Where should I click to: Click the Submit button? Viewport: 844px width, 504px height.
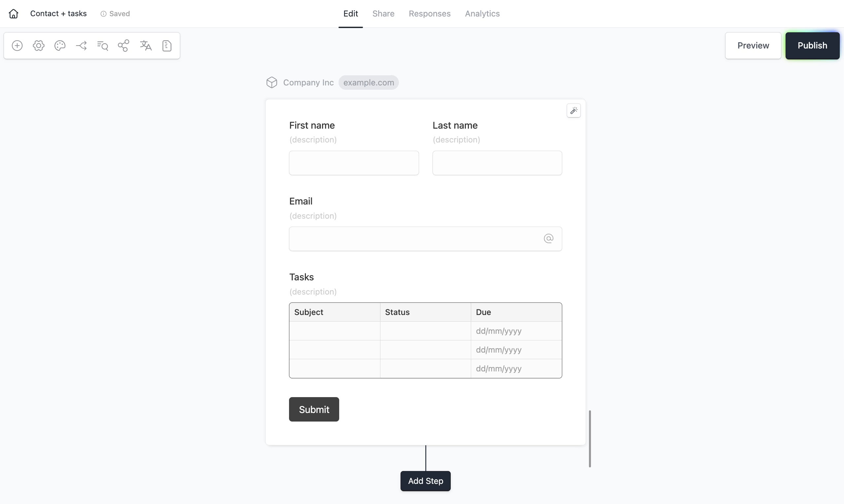pyautogui.click(x=314, y=409)
